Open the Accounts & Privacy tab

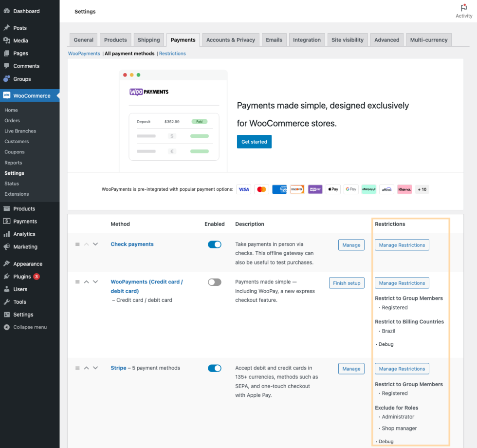pyautogui.click(x=231, y=40)
